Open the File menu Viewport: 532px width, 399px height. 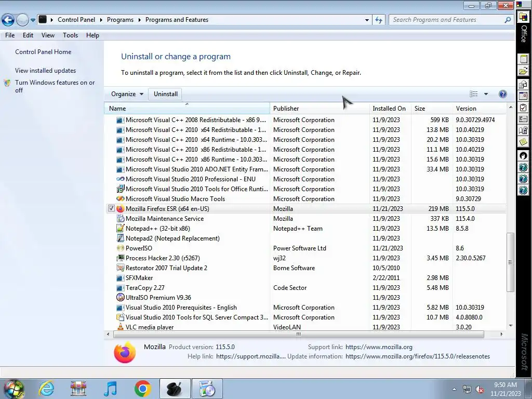click(10, 35)
